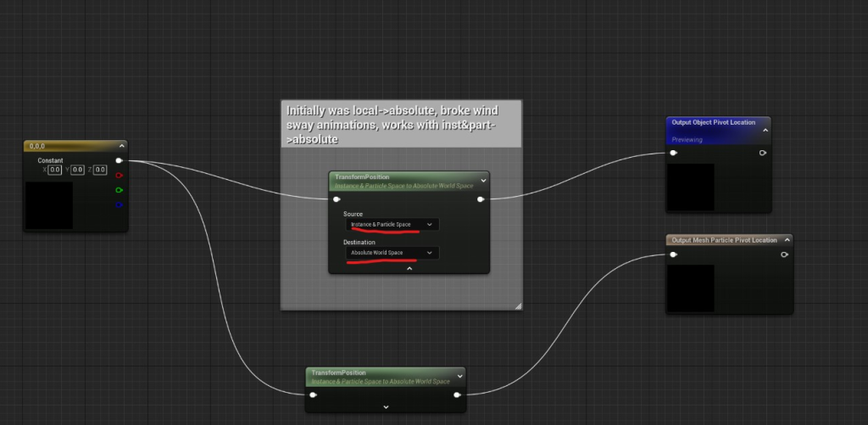Click output pin of Output Object Pivot Location
This screenshot has height=425, width=868.
click(x=763, y=154)
